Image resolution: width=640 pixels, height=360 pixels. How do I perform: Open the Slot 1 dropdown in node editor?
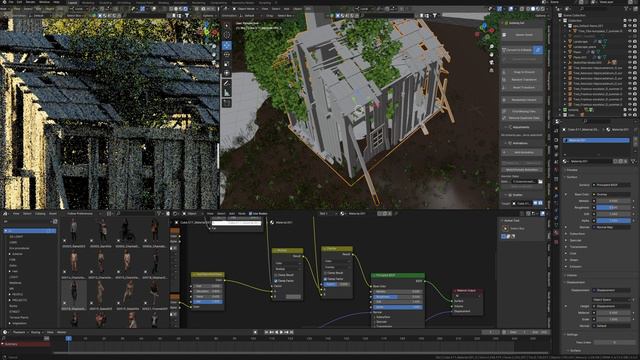point(328,213)
